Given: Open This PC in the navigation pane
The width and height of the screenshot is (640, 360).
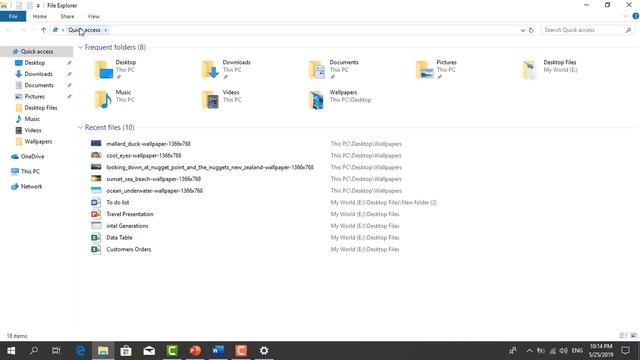Looking at the screenshot, I should [30, 171].
